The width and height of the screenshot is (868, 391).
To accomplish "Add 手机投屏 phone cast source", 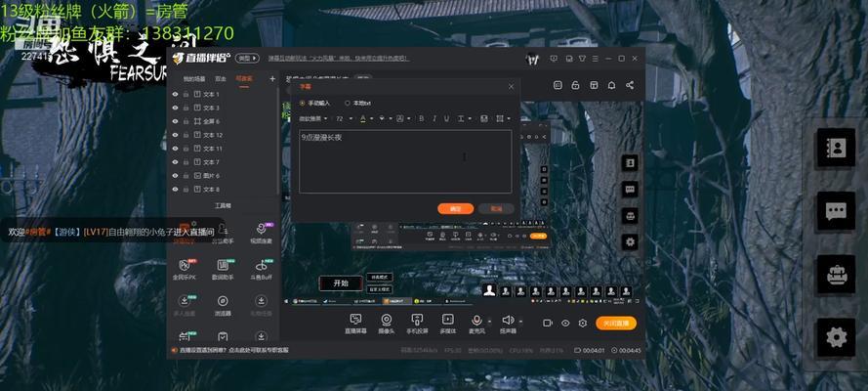I will click(417, 324).
